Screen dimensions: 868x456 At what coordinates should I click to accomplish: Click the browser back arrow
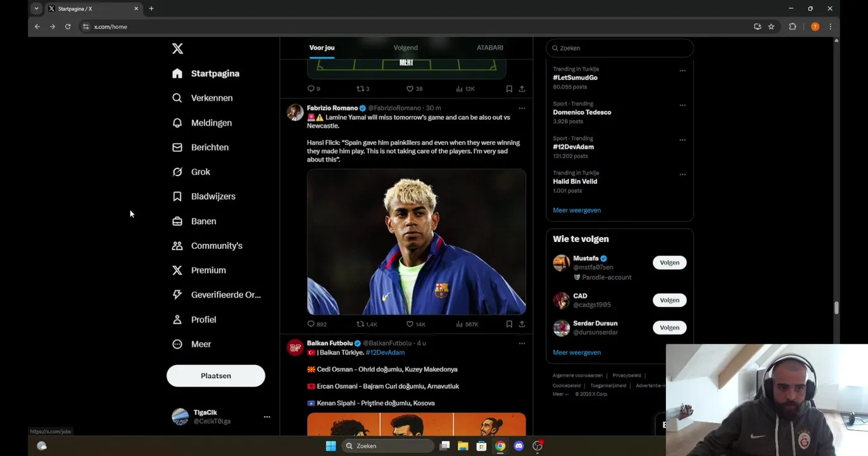(x=37, y=27)
